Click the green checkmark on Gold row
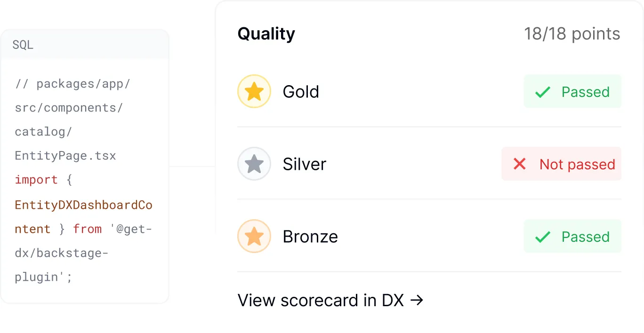Screen dimensions: 644x333 tap(543, 92)
